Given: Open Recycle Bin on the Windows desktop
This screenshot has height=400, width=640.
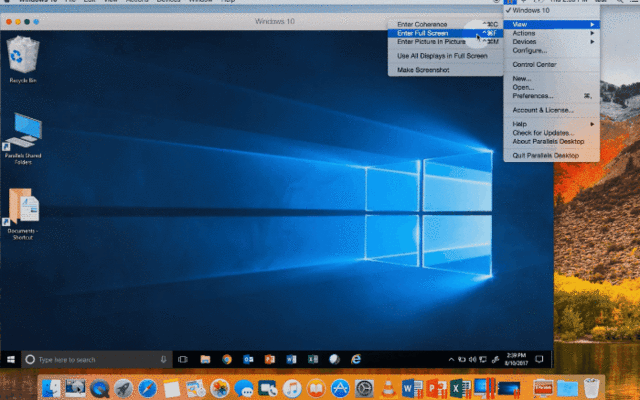Looking at the screenshot, I should [23, 59].
